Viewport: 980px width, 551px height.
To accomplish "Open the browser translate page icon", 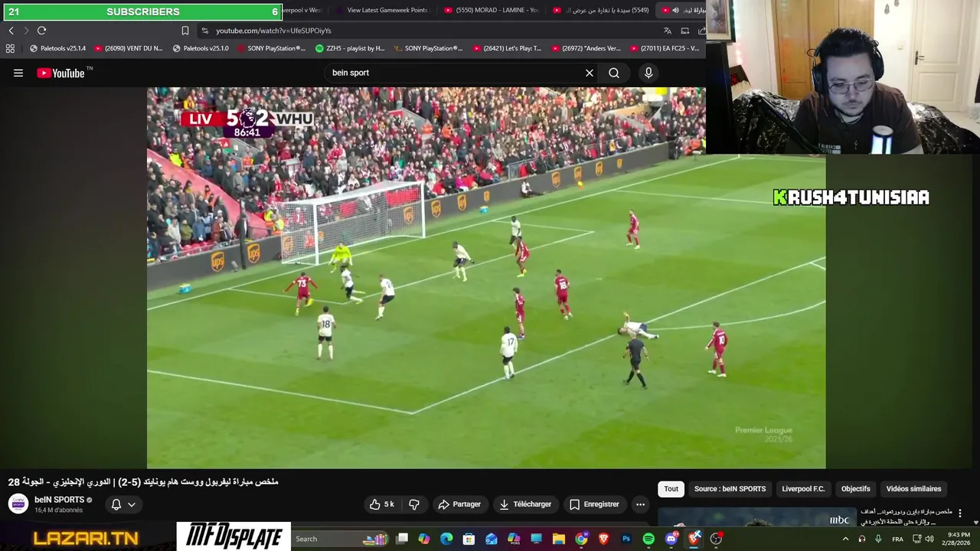I will (667, 31).
